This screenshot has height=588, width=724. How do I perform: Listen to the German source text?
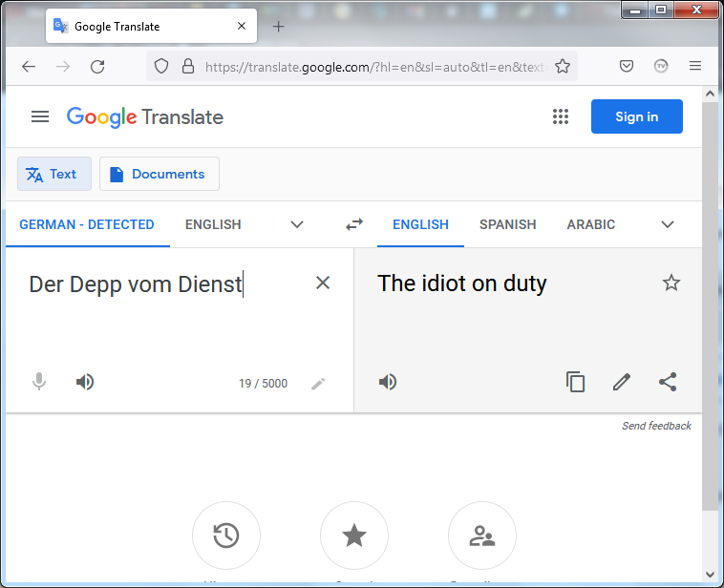[85, 382]
